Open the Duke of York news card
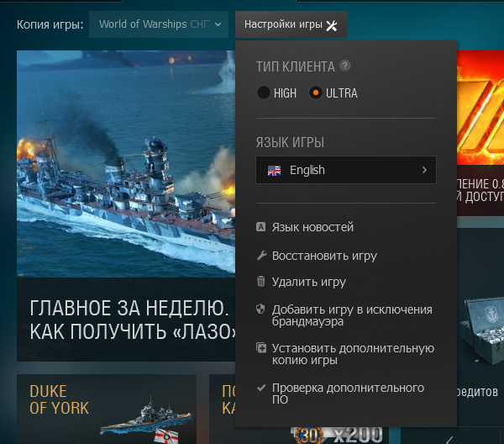Screen dimensions: 504x444 pos(107,409)
